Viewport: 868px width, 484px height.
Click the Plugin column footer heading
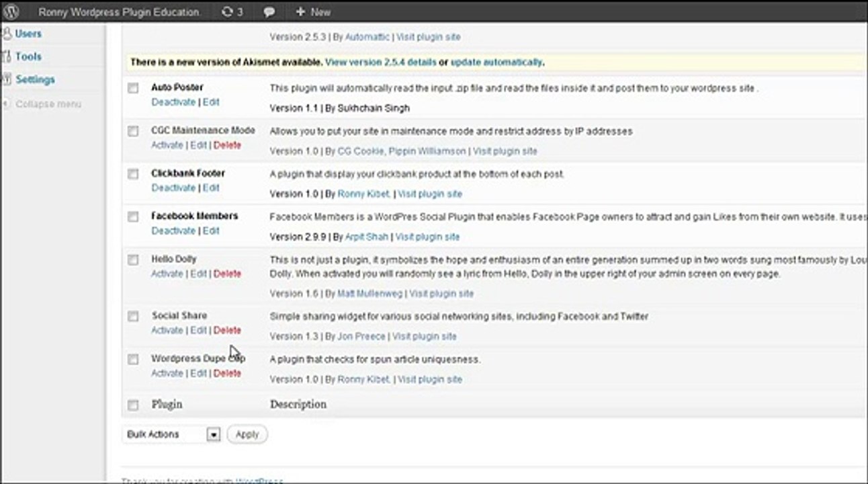tap(167, 404)
